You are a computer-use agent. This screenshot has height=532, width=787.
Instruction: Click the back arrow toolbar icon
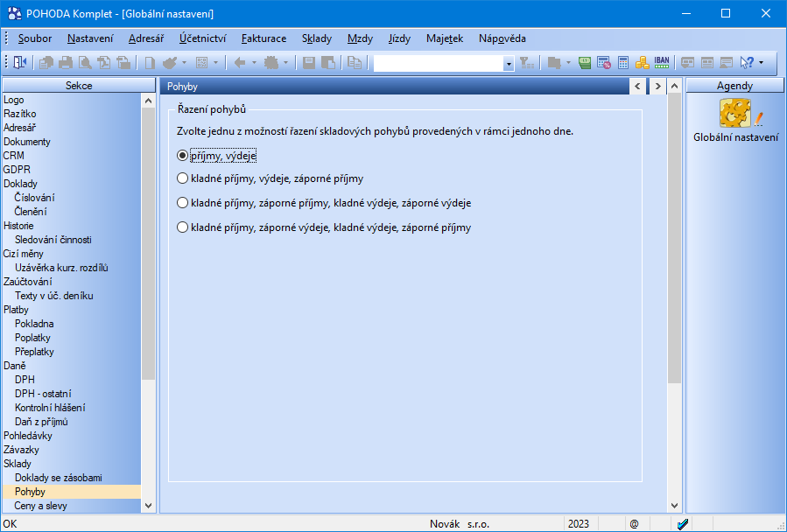[x=240, y=63]
